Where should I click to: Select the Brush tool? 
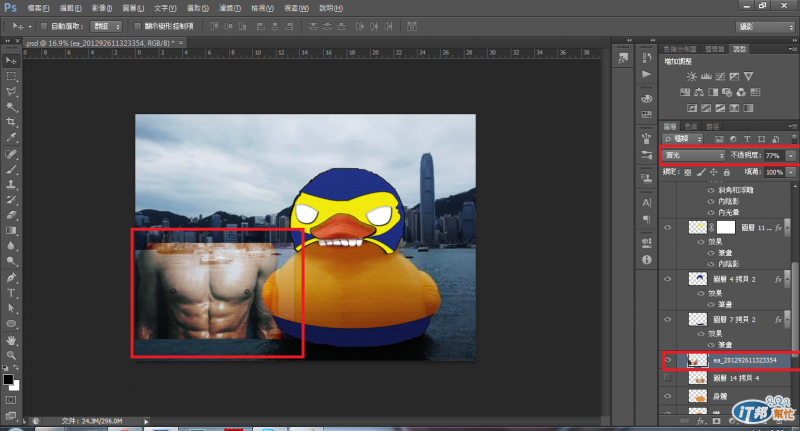pos(11,169)
